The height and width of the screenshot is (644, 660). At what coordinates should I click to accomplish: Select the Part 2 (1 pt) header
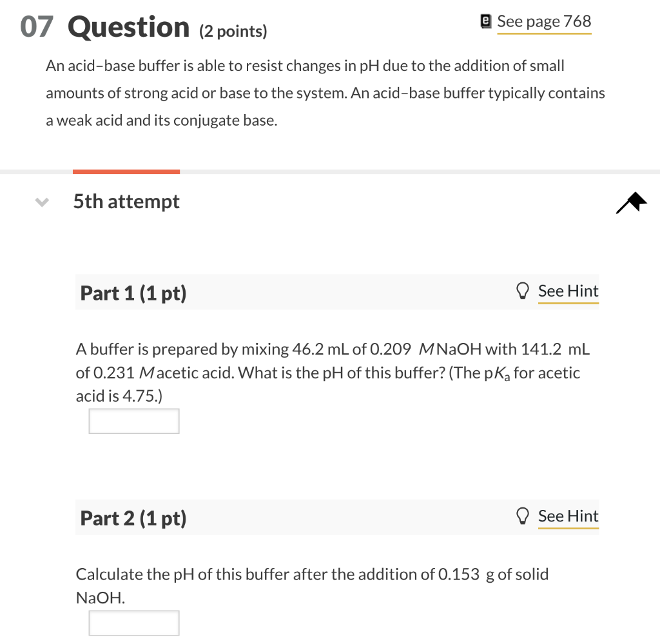coord(133,518)
